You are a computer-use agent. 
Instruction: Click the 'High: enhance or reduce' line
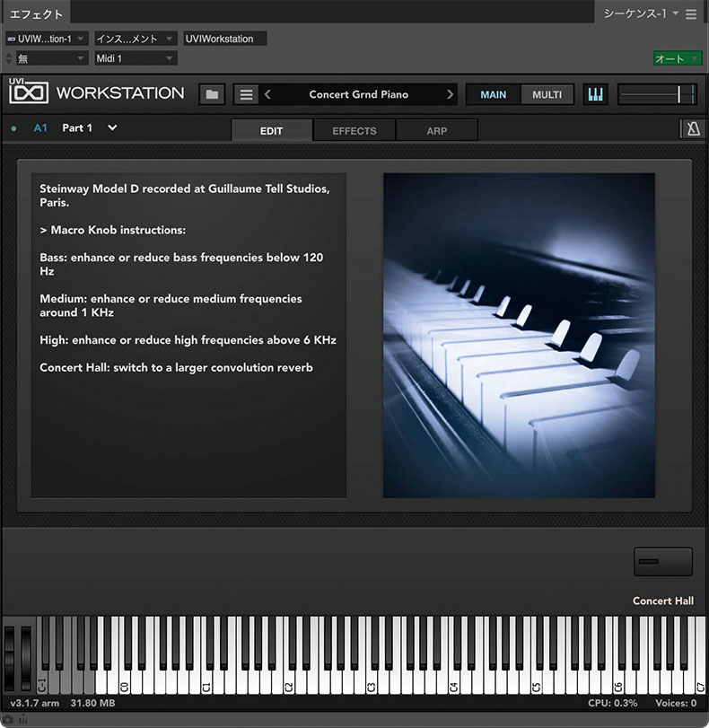click(188, 340)
